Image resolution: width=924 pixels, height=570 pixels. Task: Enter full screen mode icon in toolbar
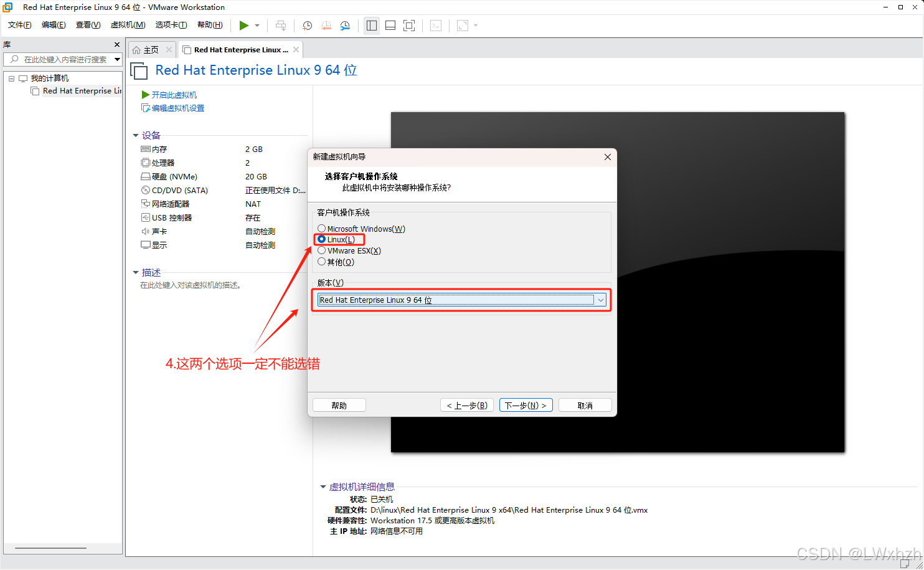pyautogui.click(x=409, y=26)
